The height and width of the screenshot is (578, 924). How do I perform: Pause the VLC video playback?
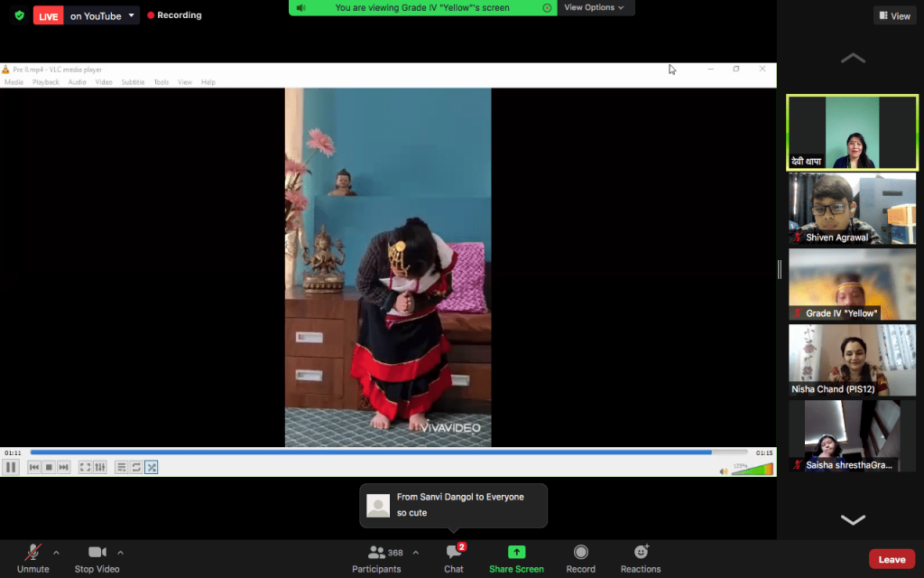pyautogui.click(x=11, y=467)
